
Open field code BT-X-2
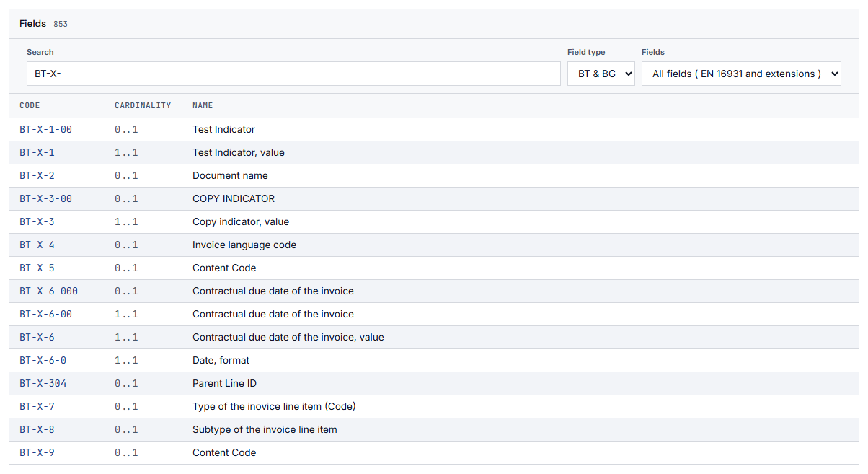coord(37,176)
